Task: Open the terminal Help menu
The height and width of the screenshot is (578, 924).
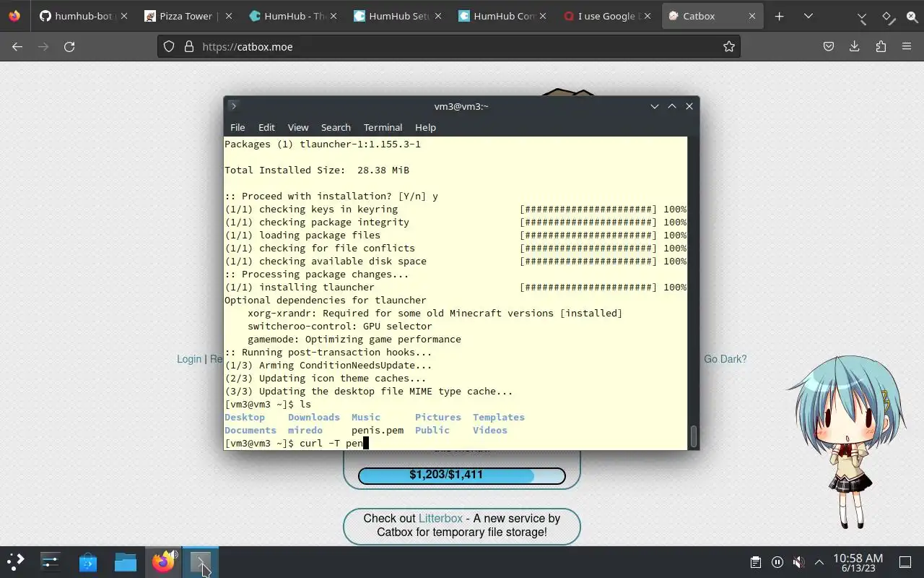Action: coord(425,127)
